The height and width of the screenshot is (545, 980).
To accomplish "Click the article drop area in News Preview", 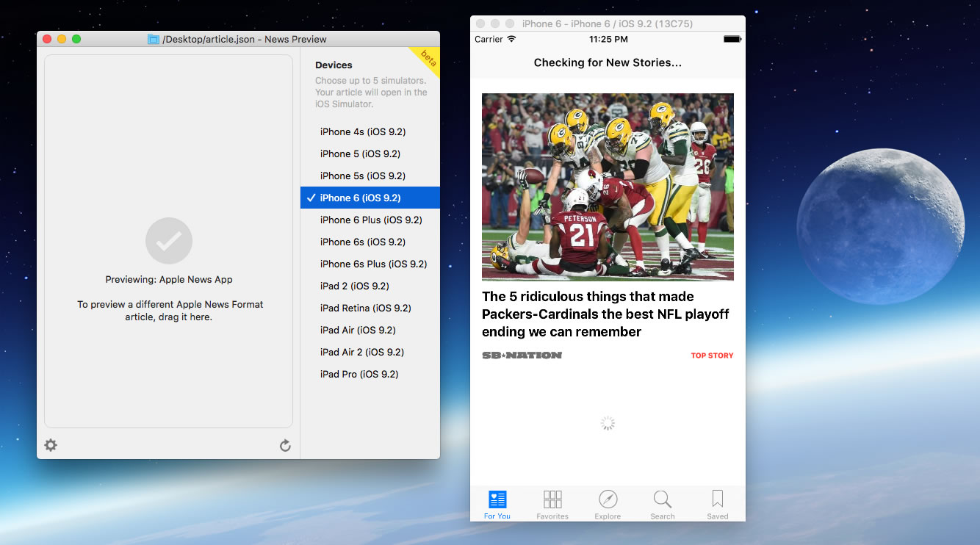I will pos(168,241).
